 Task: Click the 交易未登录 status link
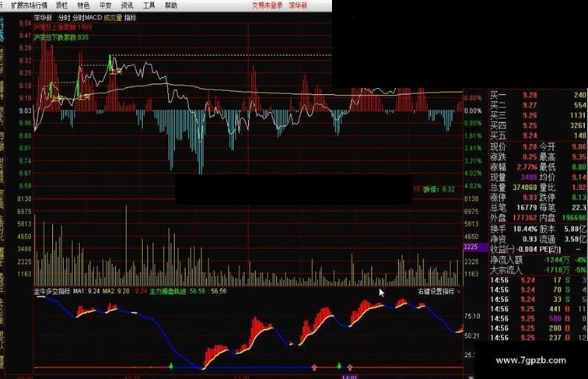pyautogui.click(x=267, y=5)
